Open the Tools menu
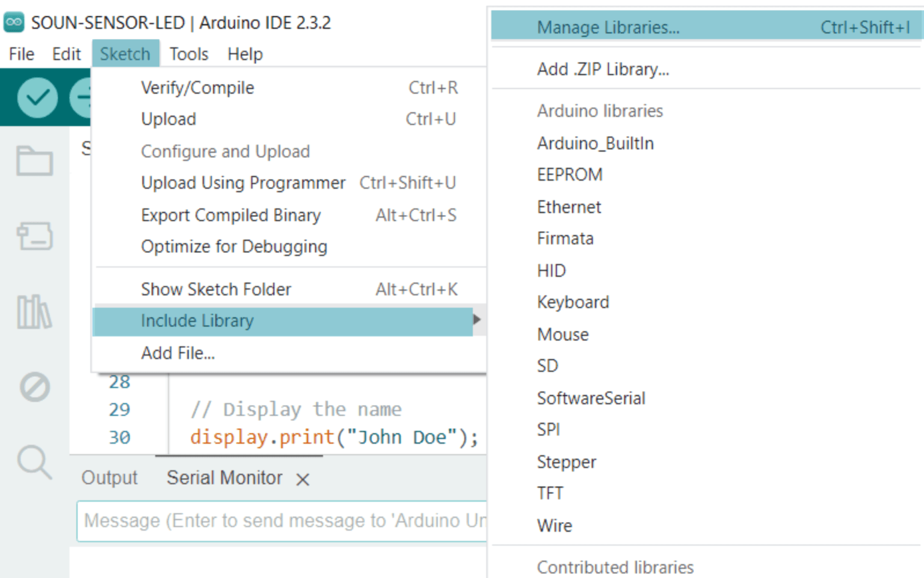 point(188,54)
